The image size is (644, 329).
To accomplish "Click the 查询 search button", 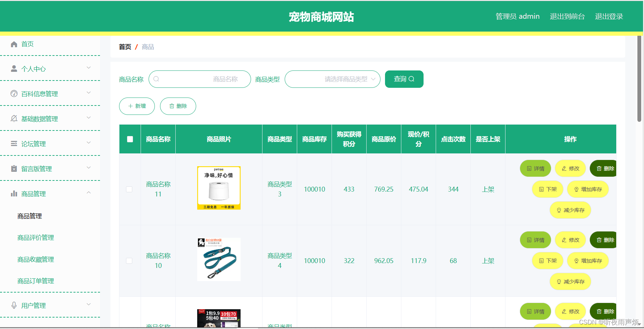I will coord(404,79).
